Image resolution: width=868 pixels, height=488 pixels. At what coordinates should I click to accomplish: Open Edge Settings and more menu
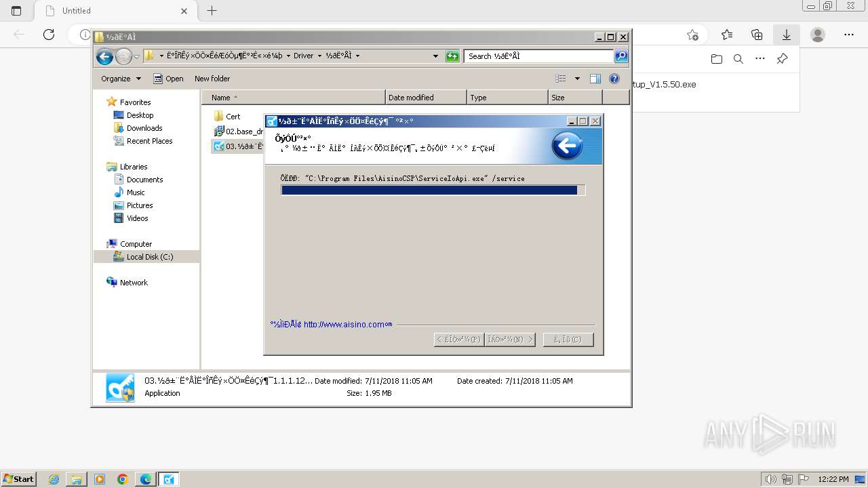(849, 35)
